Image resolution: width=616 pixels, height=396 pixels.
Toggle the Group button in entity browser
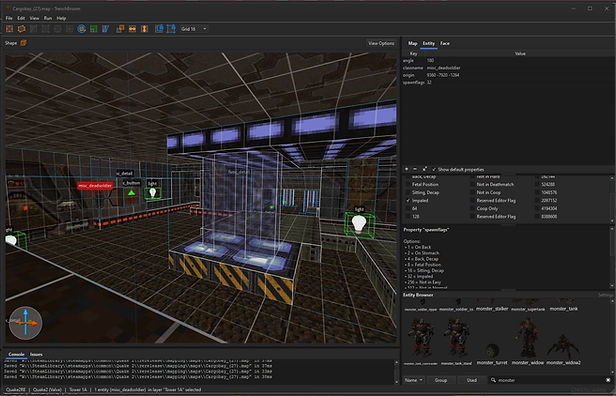coord(441,380)
